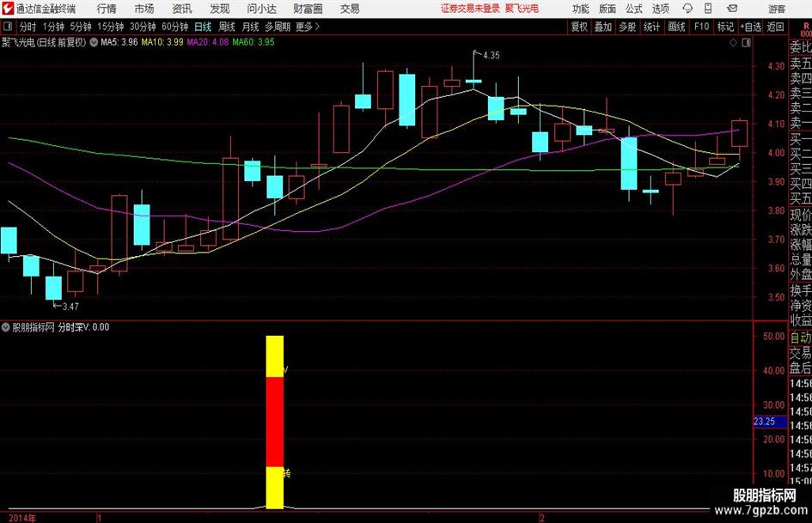Click the 4.35 high price marker

click(x=491, y=55)
